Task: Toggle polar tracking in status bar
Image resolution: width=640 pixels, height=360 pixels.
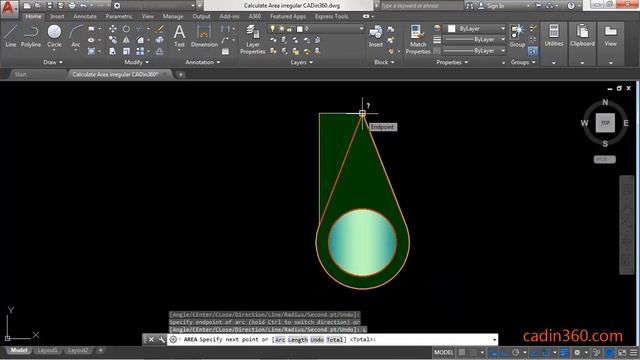Action: pos(516,352)
